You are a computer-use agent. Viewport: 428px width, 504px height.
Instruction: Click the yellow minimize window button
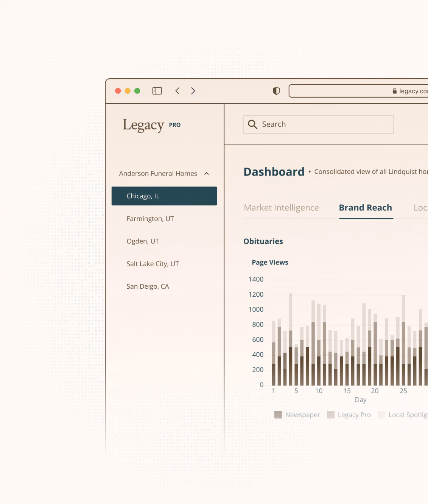pos(128,91)
